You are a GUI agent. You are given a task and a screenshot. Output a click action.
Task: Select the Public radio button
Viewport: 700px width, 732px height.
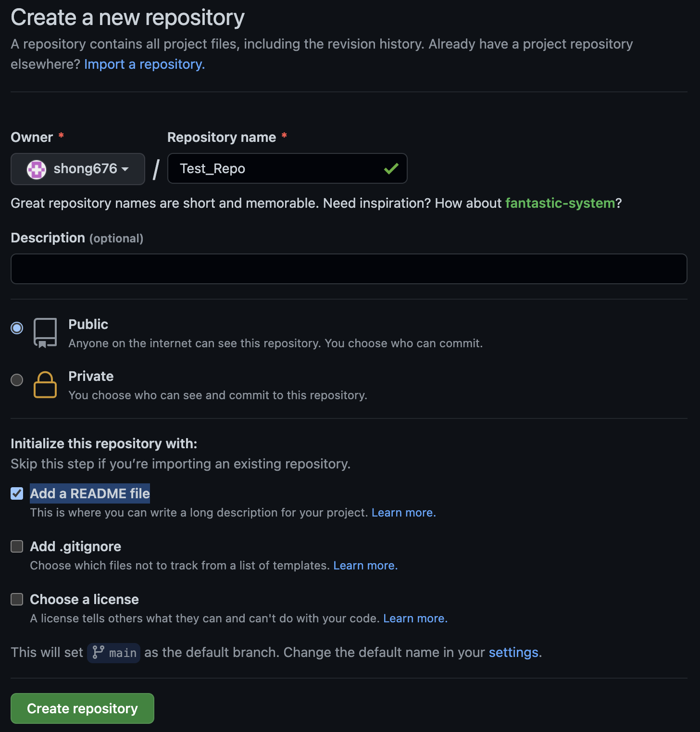(16, 328)
